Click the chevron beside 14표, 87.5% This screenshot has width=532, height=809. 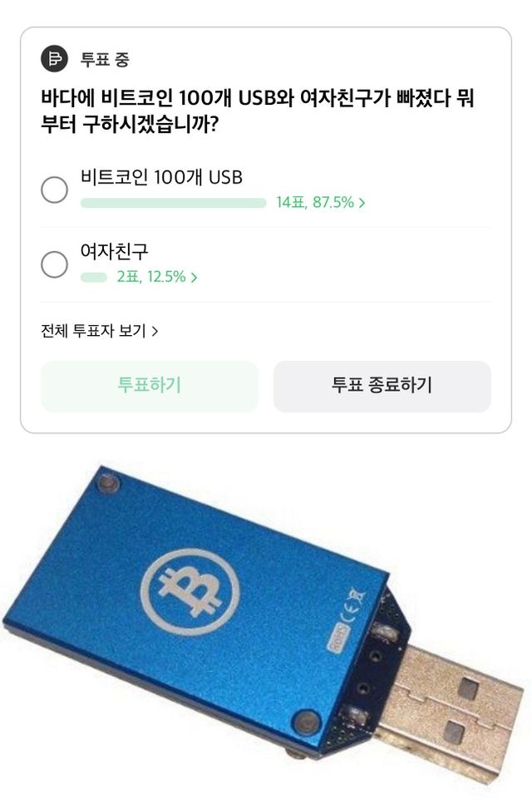click(362, 203)
